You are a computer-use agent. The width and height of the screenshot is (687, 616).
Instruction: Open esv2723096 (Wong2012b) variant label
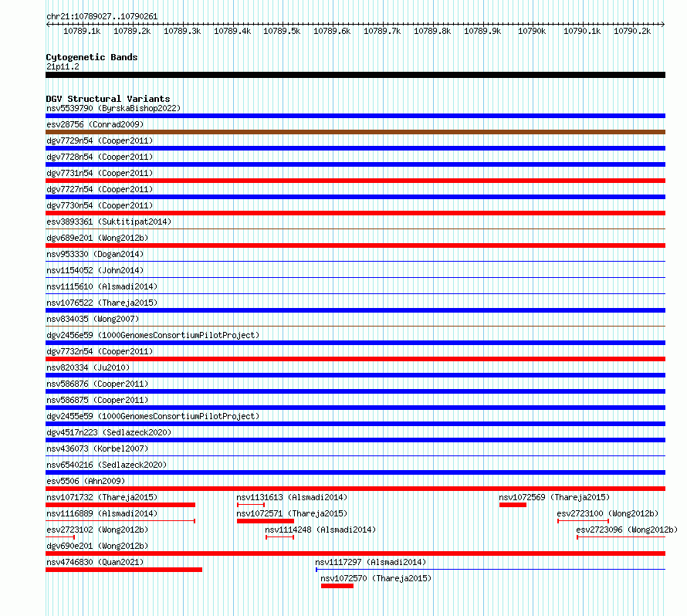click(x=627, y=530)
